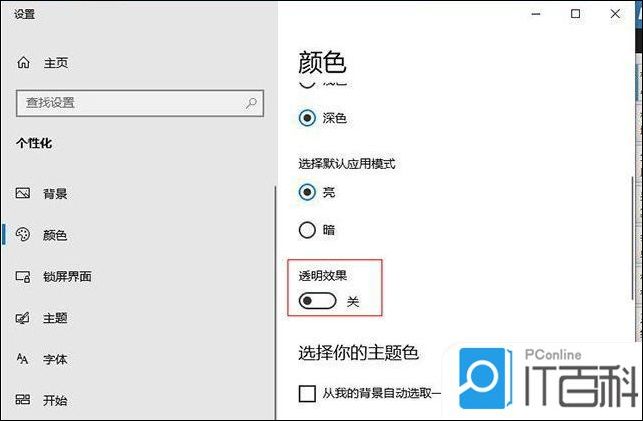Click the 查找设置 search field
The width and height of the screenshot is (643, 421).
click(x=140, y=103)
